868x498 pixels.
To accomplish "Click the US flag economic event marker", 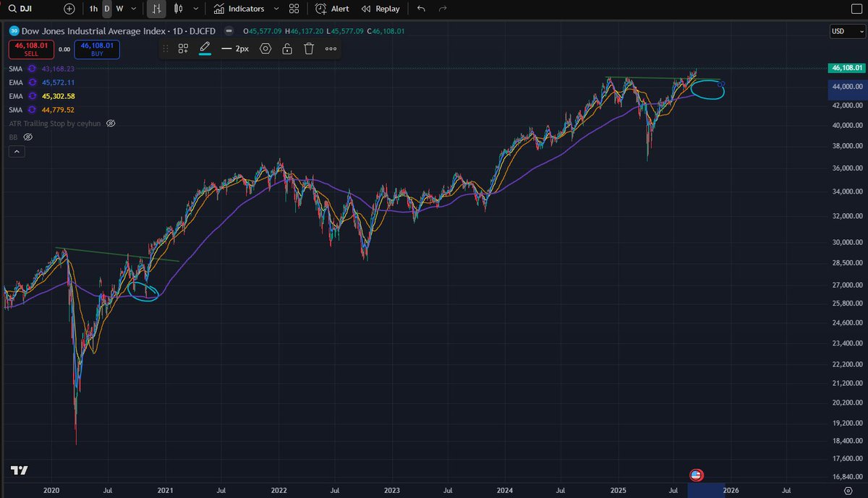I will (696, 475).
